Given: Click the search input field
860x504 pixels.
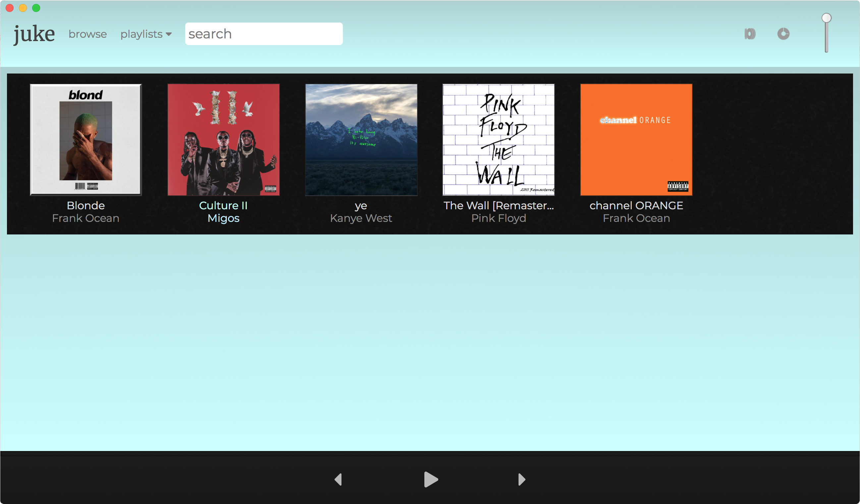Looking at the screenshot, I should point(263,34).
